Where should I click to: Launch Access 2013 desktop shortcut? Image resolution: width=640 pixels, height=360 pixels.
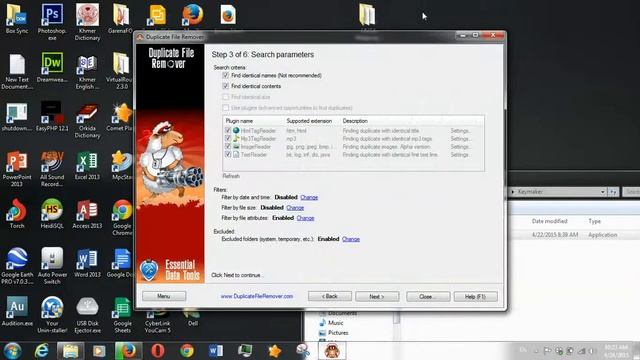pos(87,213)
